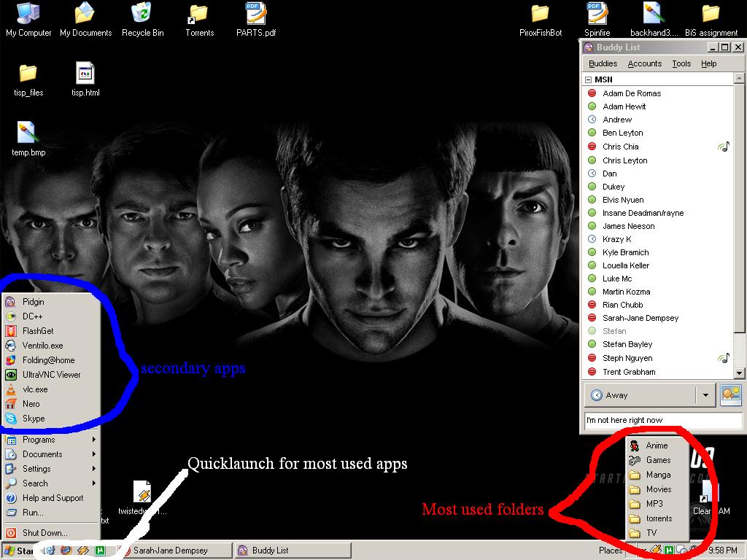Select buddy Adam De Romas
The width and height of the screenshot is (747, 560).
point(659,93)
